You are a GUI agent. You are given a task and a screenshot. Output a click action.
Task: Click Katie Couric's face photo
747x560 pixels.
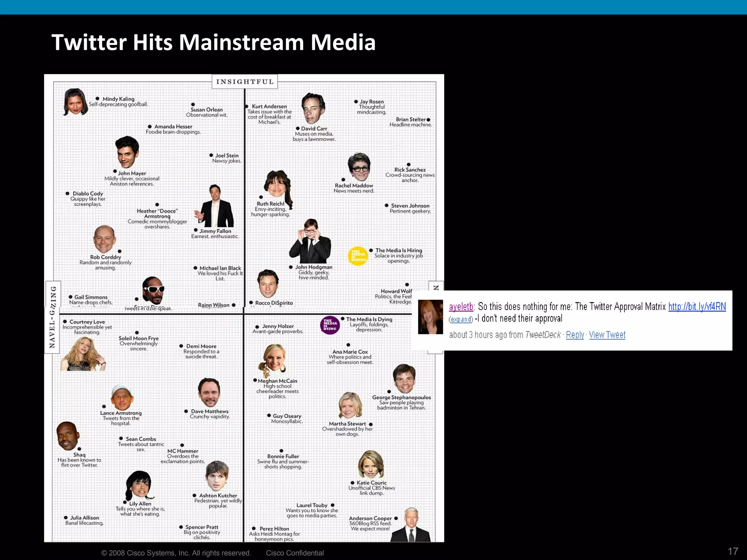(371, 464)
